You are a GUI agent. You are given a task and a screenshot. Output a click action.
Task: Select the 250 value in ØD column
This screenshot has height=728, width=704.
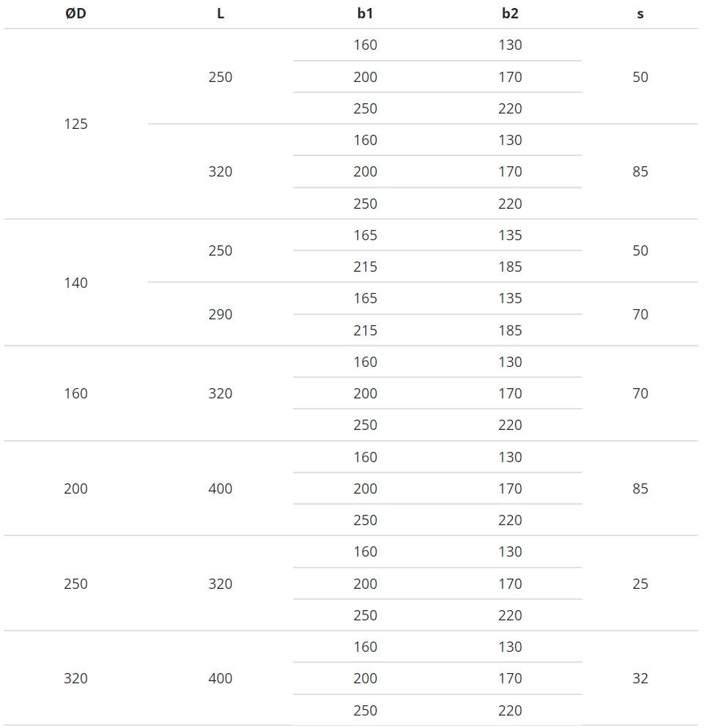[75, 584]
